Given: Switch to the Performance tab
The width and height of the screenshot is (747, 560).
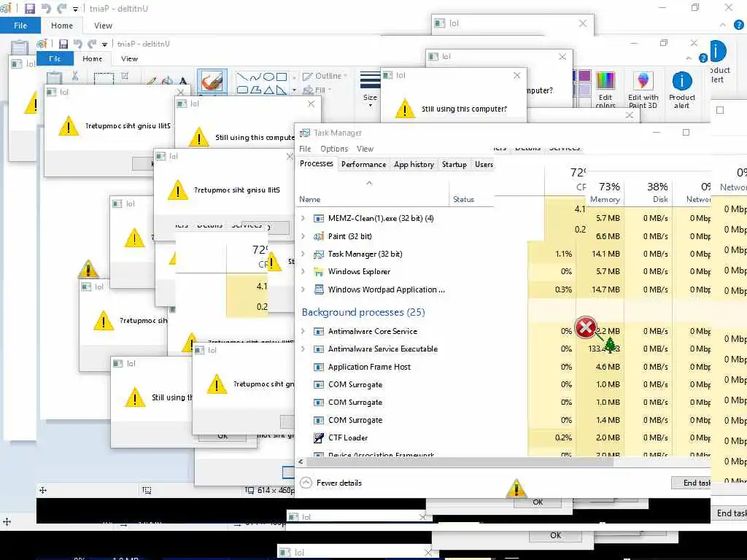Looking at the screenshot, I should [363, 164].
